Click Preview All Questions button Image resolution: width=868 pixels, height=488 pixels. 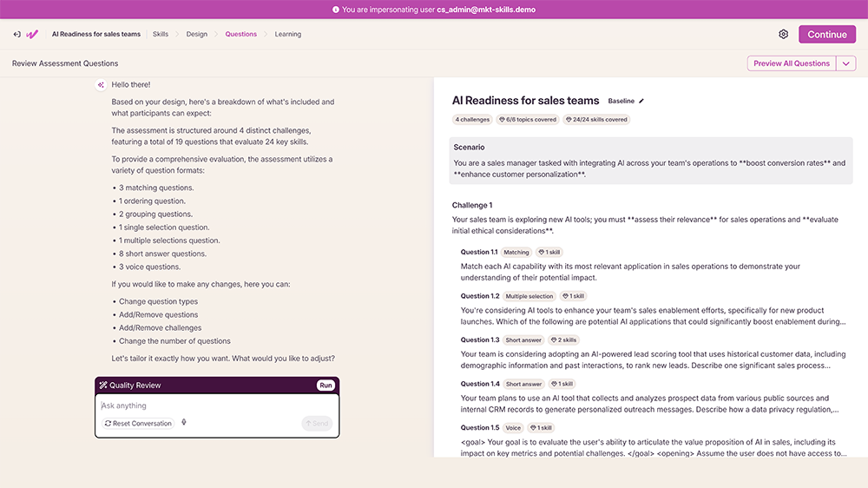792,63
